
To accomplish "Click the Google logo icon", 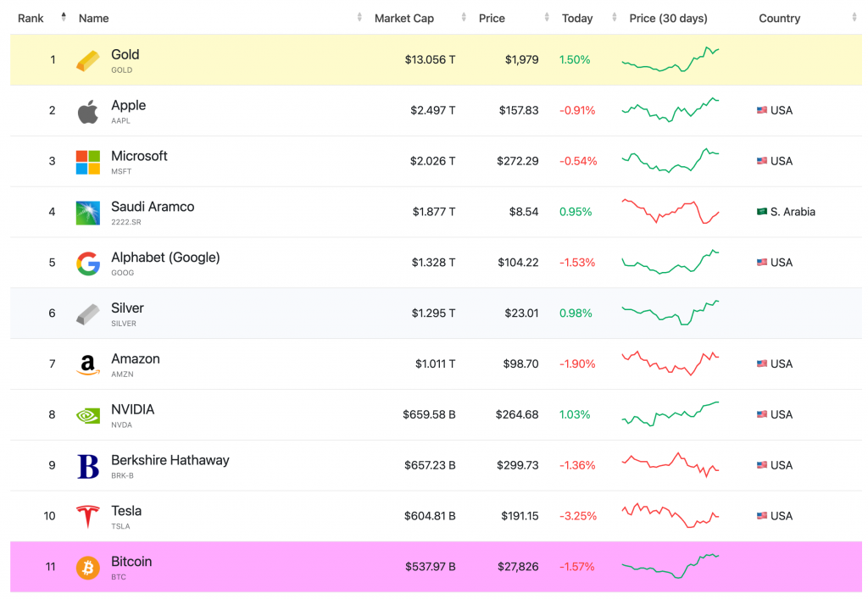I will click(88, 263).
